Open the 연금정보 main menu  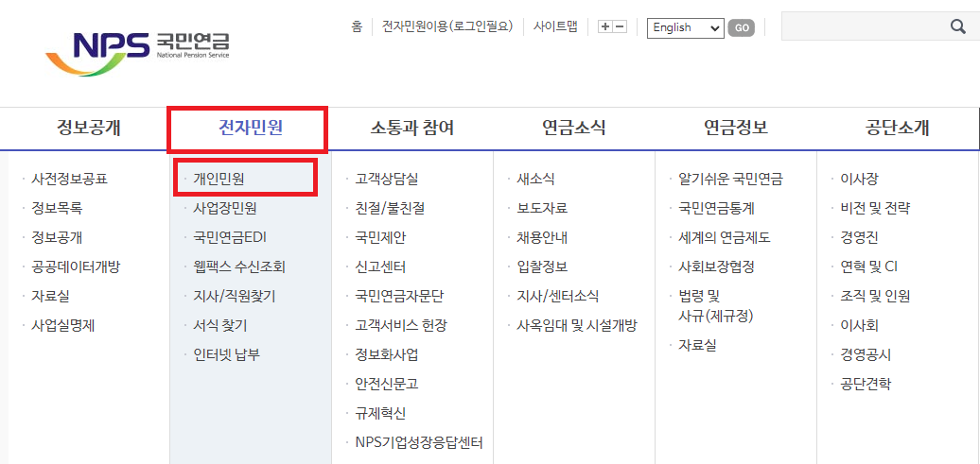click(736, 128)
